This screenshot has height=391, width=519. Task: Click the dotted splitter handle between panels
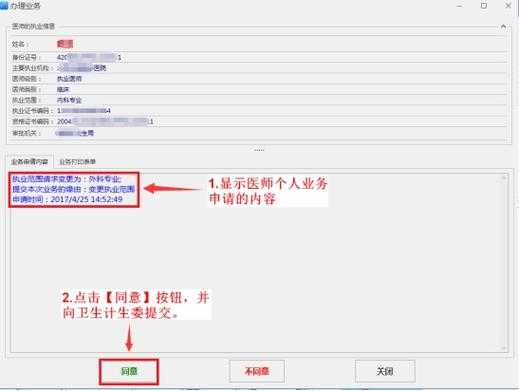pyautogui.click(x=259, y=150)
